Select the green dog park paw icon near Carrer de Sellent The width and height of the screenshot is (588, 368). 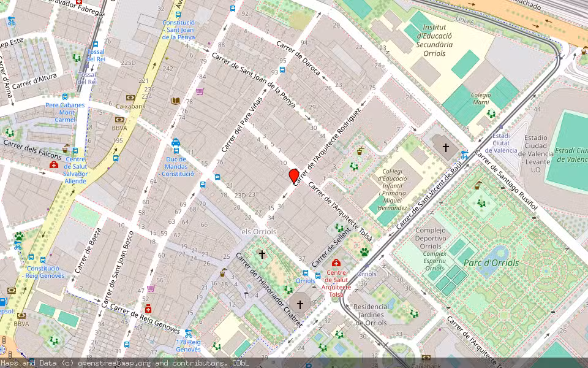364,252
